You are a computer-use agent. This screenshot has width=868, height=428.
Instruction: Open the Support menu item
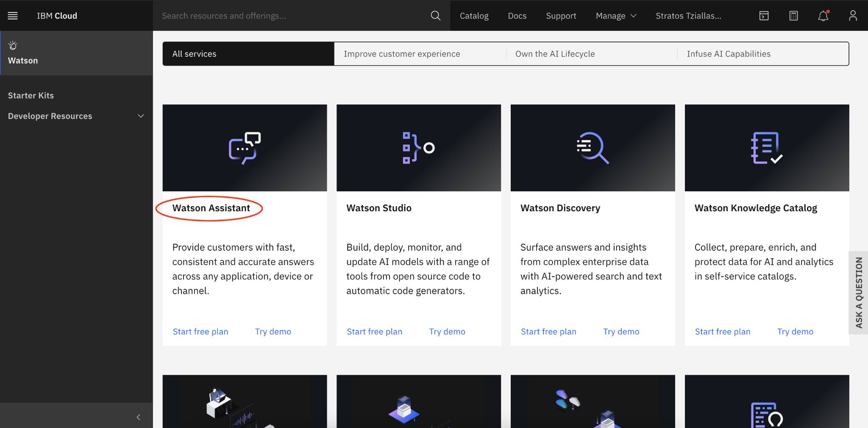561,16
